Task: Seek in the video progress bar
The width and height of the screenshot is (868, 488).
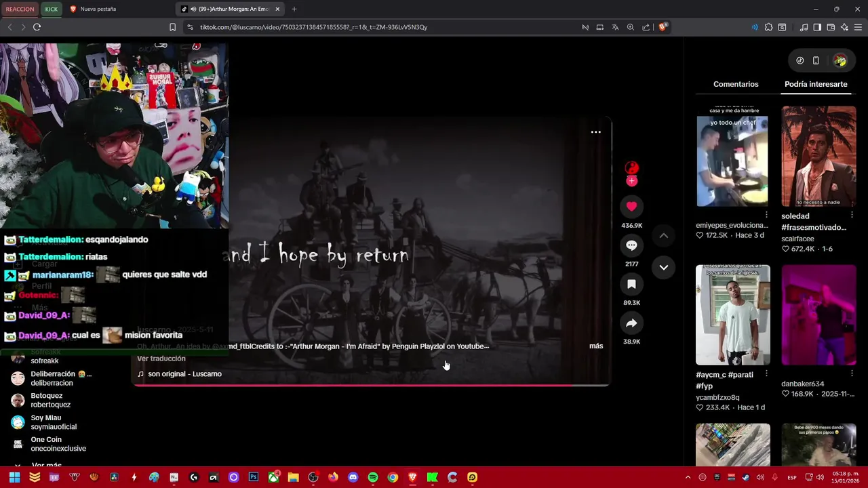Action: coord(372,385)
